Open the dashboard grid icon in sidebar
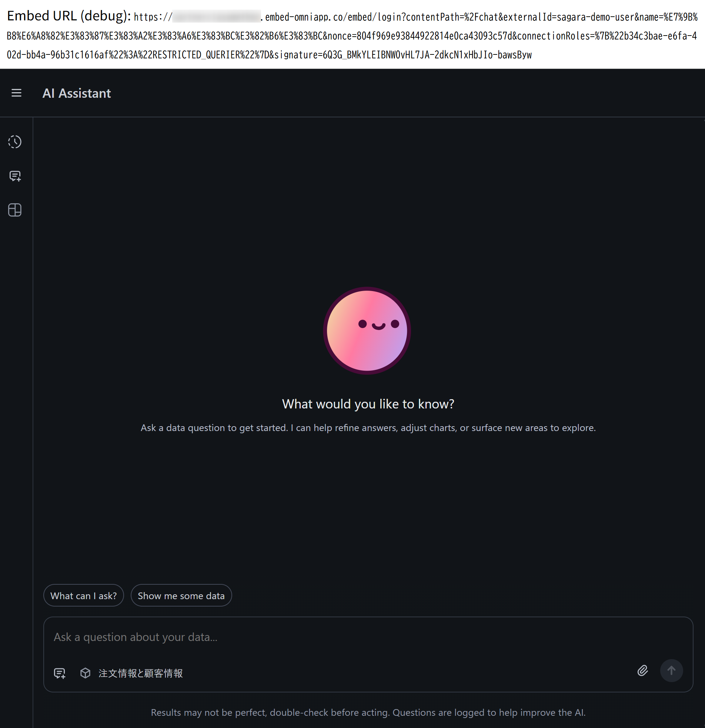Image resolution: width=705 pixels, height=728 pixels. tap(15, 210)
